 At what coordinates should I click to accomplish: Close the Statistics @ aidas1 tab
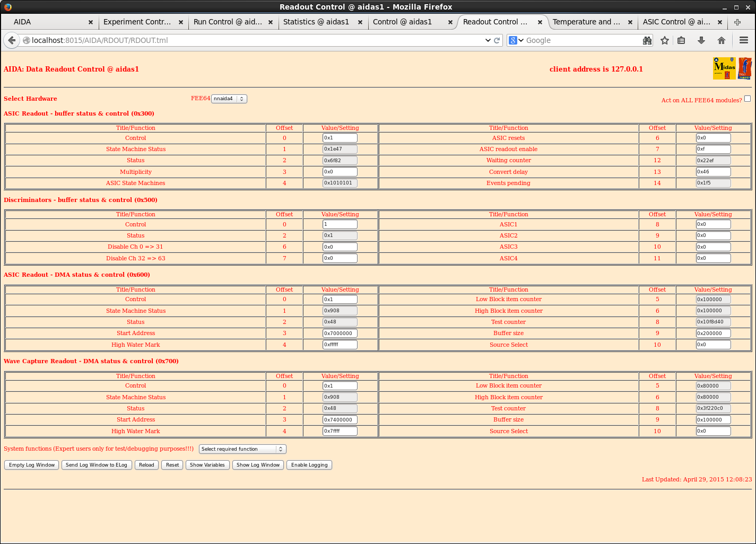pyautogui.click(x=360, y=22)
